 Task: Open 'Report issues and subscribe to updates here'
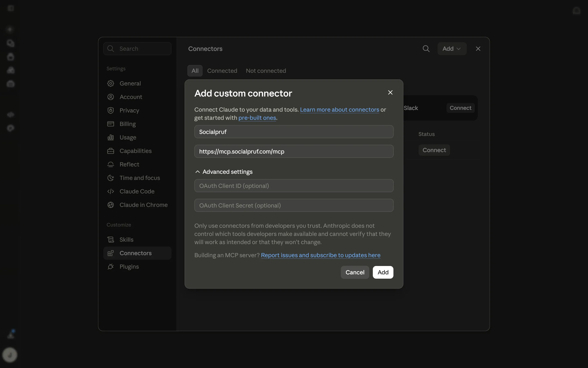pos(321,255)
